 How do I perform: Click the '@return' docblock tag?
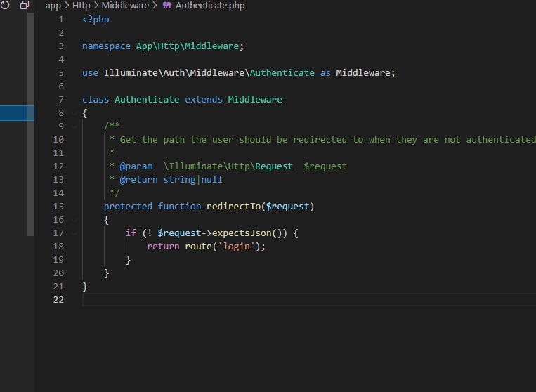pos(139,180)
